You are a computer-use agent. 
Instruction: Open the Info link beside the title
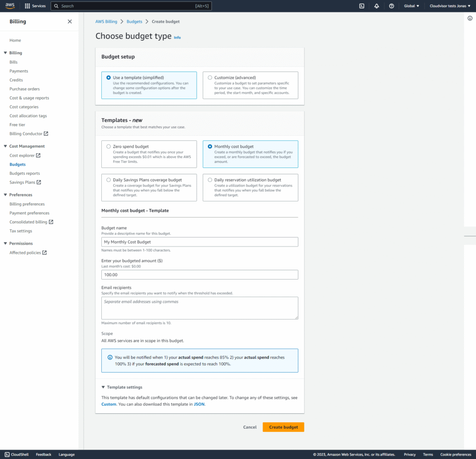click(177, 38)
